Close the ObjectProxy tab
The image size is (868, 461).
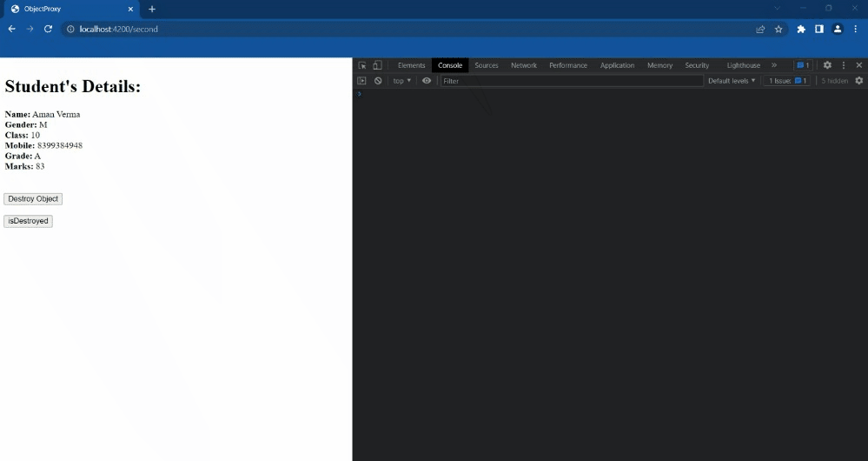[130, 9]
